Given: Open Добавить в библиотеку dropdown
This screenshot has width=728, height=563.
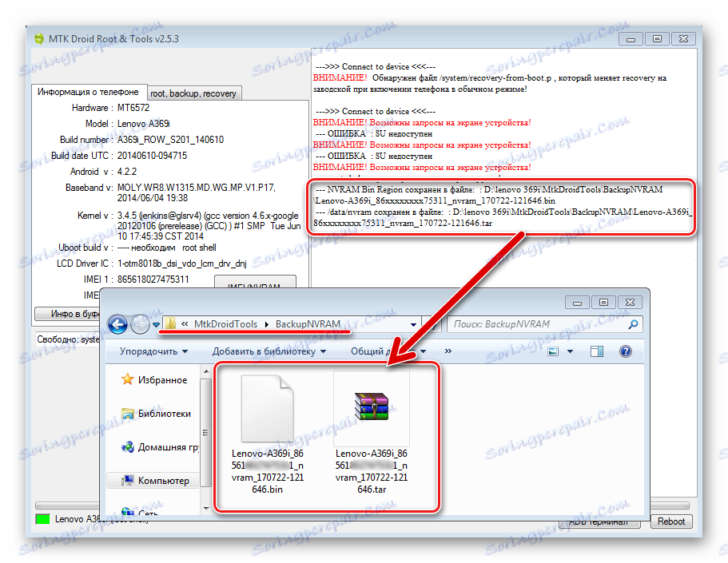Looking at the screenshot, I should click(269, 351).
